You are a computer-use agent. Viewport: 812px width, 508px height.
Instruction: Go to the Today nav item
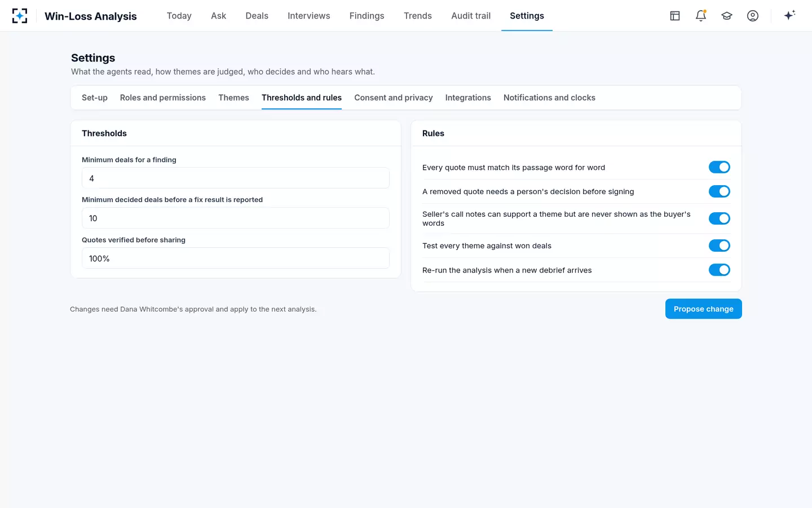pyautogui.click(x=179, y=16)
